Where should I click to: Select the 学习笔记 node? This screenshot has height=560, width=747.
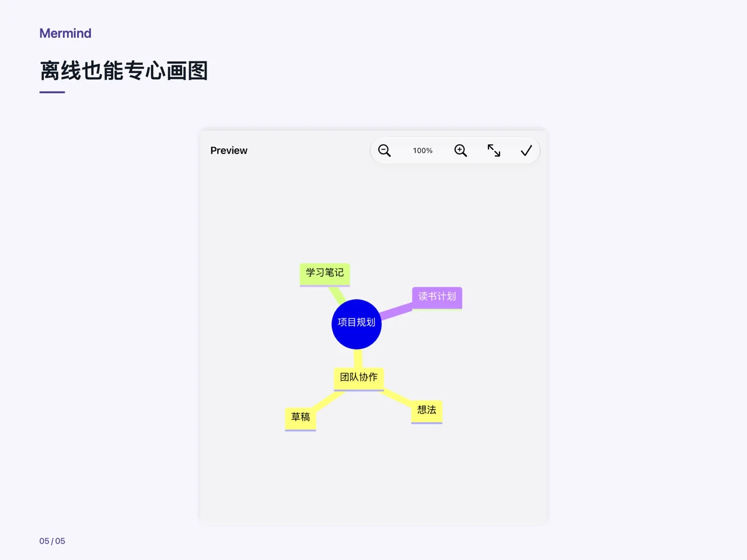pyautogui.click(x=325, y=274)
